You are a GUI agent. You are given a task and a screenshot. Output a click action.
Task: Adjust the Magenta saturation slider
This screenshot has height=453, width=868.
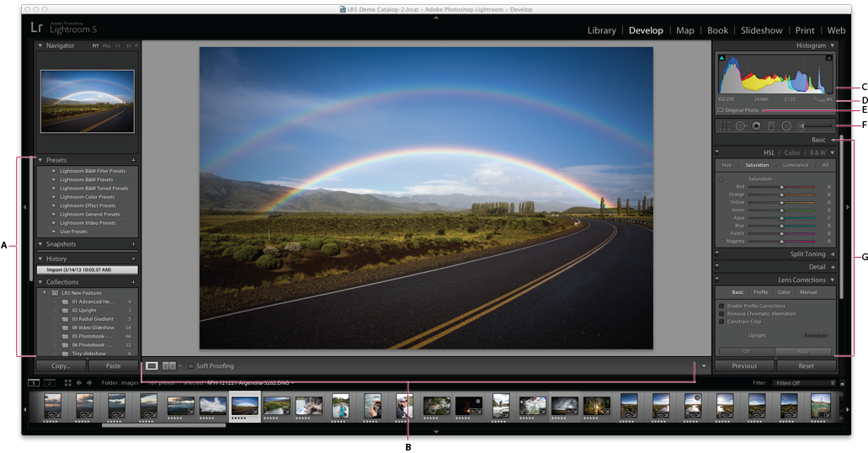click(781, 242)
